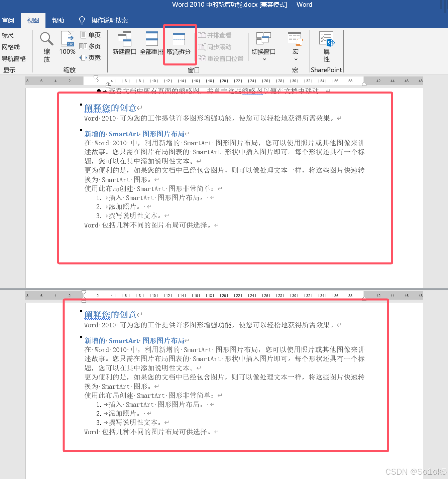Click the Switch Windows icon (切换窗口)

point(263,38)
